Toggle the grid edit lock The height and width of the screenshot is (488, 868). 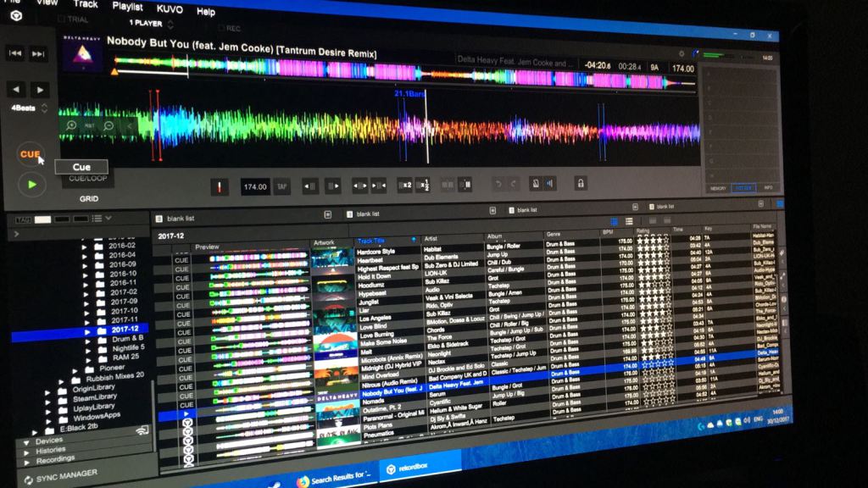coord(580,183)
